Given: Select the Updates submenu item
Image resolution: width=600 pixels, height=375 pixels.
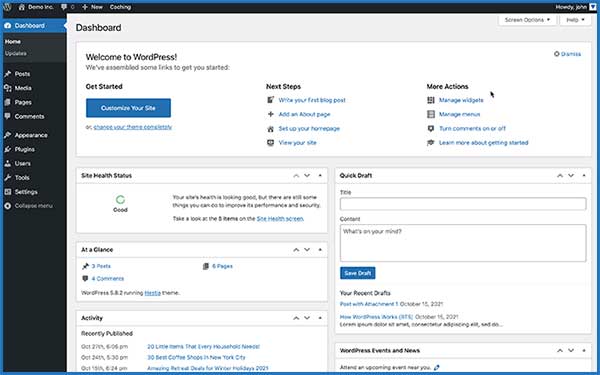Looking at the screenshot, I should tap(16, 53).
